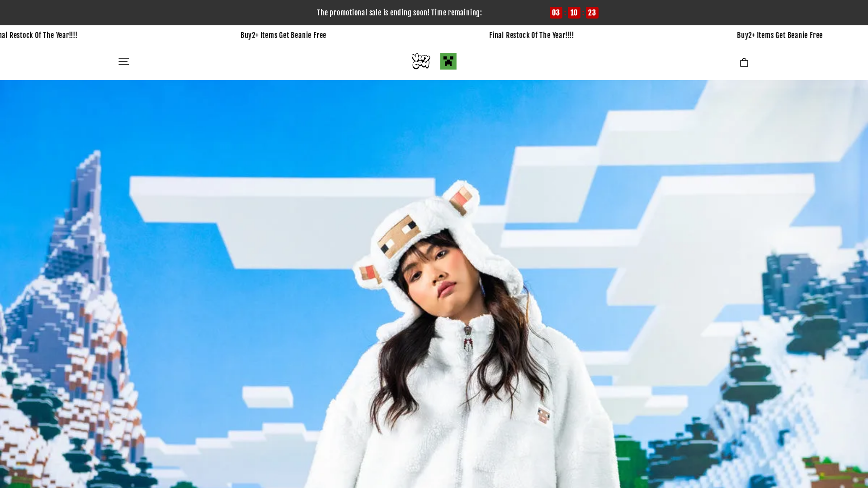Screen dimensions: 868x488
Task: Click the first 'Buy2+ Items Get Beanie Free' announcement
Action: 283,35
